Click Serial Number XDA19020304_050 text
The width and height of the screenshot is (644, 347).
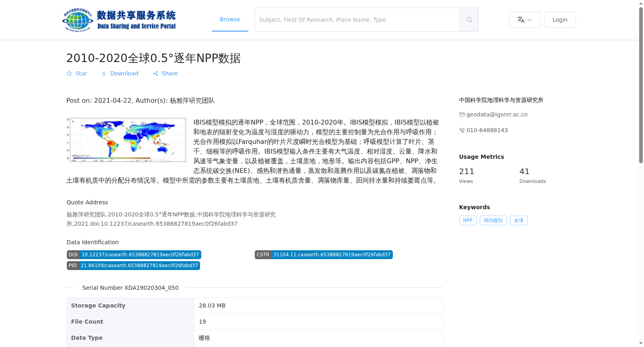point(130,288)
